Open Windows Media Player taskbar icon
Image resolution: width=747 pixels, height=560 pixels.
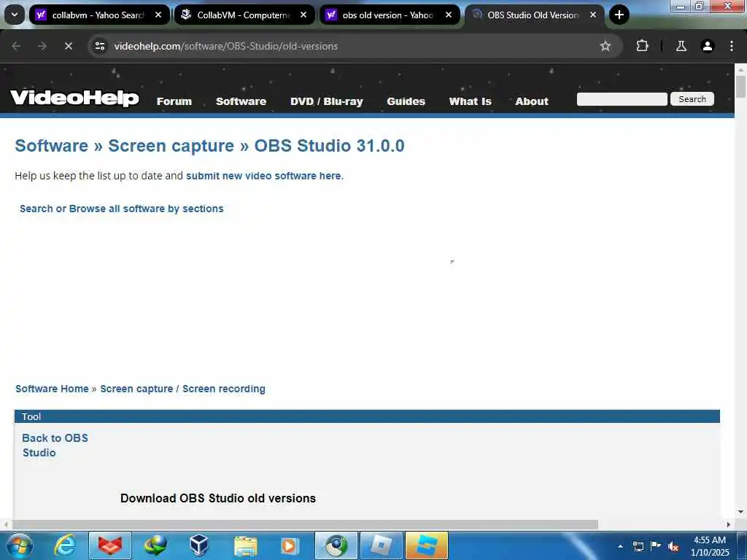(x=290, y=545)
